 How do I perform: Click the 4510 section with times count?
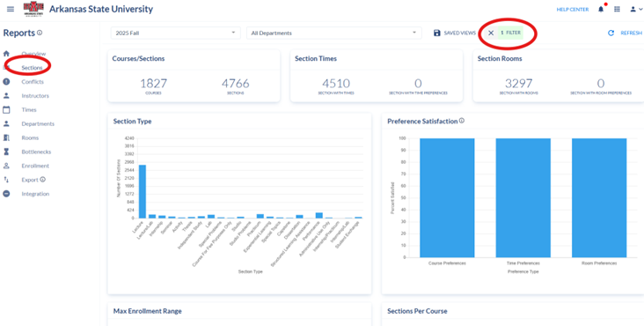click(336, 84)
